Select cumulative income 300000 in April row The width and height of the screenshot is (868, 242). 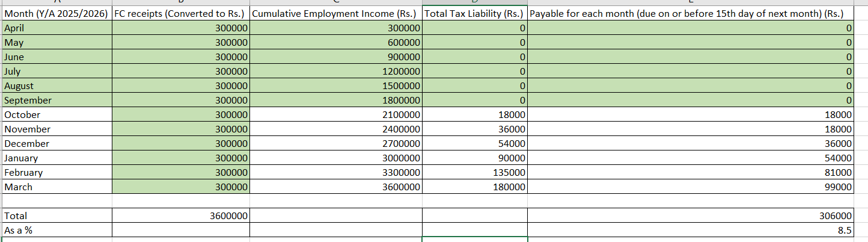pos(336,28)
